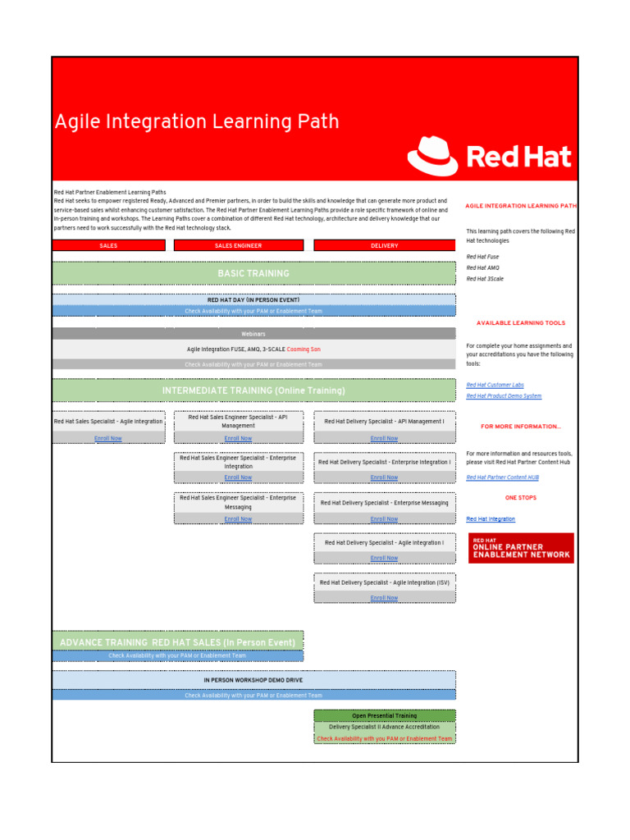630x840 pixels.
Task: Click Enroll Now under Delivery Specialist - Enterprise Integration I
Action: pos(384,477)
